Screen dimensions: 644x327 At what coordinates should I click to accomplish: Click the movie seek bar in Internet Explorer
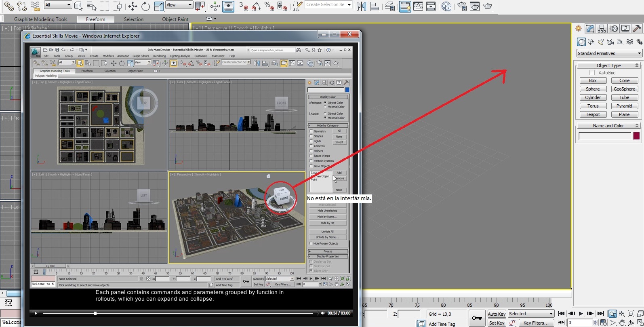coord(178,313)
